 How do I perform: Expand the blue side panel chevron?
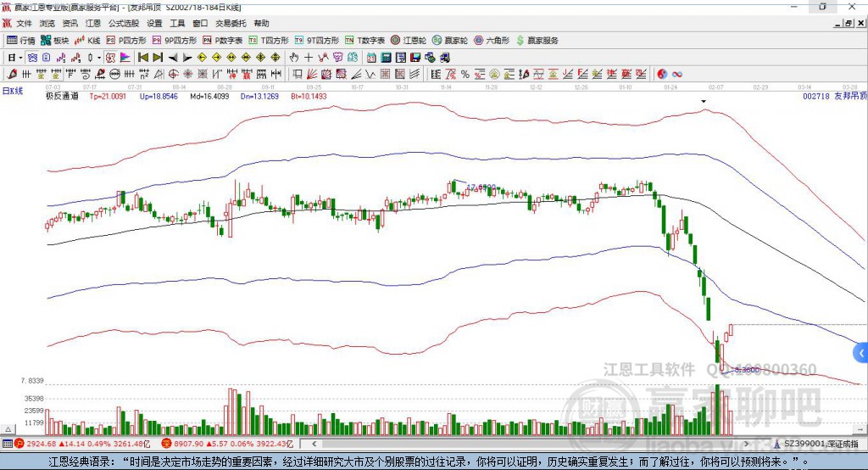861,353
